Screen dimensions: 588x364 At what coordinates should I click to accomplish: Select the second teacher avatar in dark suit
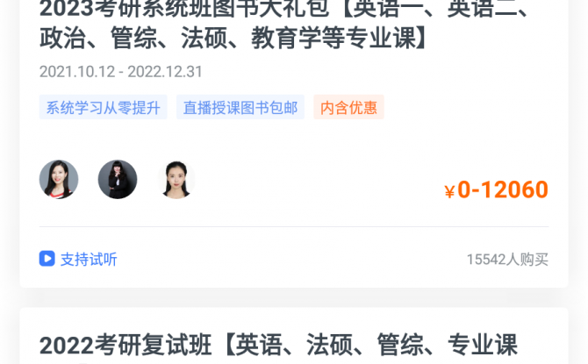point(118,179)
